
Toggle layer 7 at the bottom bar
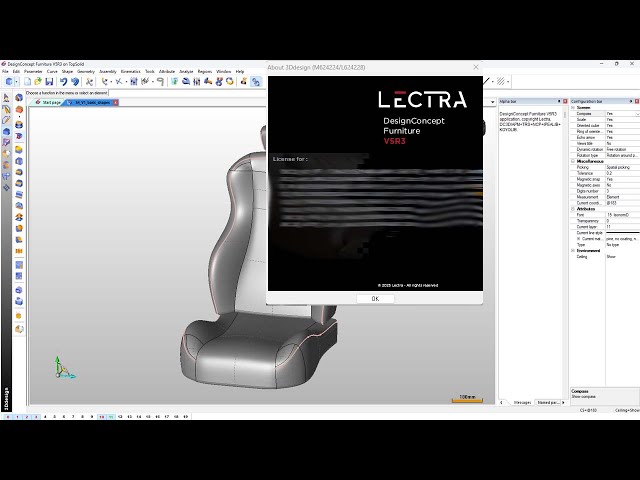pos(73,417)
